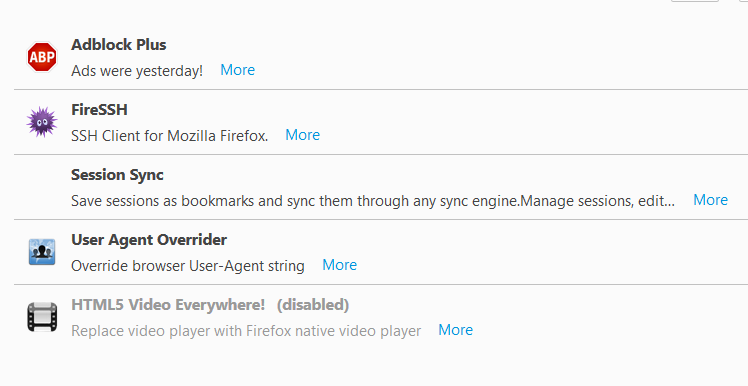Select the Session Sync add-on title

pos(117,175)
